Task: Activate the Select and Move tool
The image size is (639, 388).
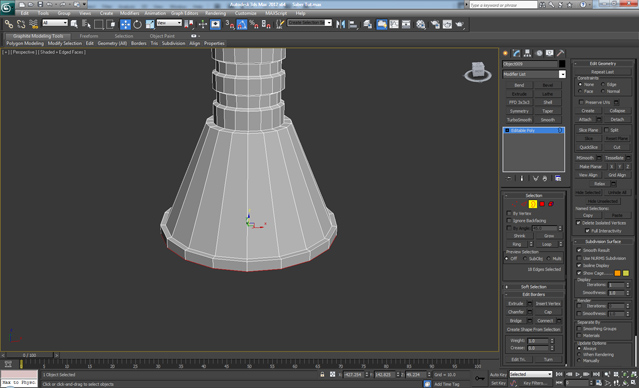Action: 125,24
